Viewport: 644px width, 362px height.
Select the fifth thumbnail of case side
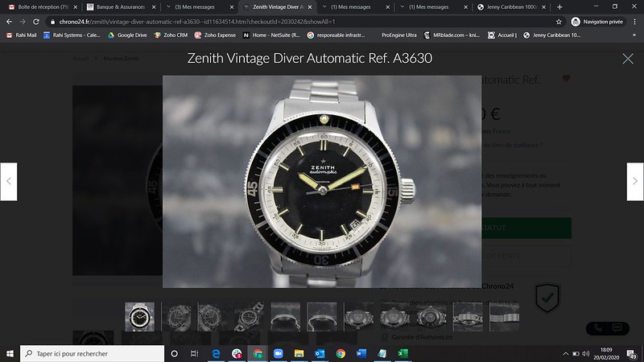point(286,317)
